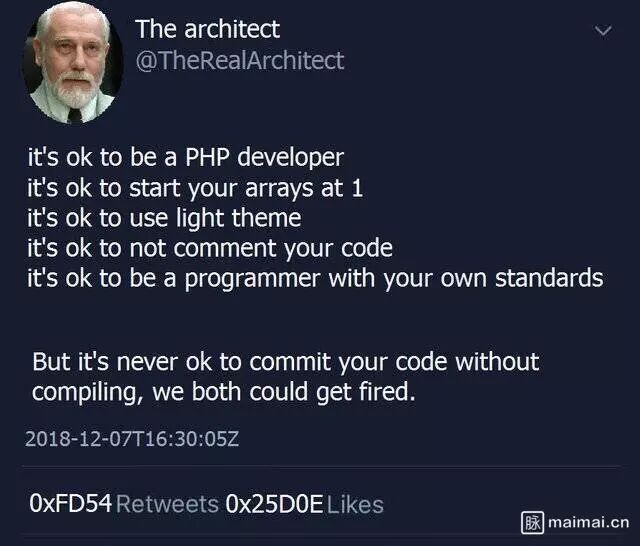Click the "programmer with your own standards" line

pyautogui.click(x=315, y=276)
